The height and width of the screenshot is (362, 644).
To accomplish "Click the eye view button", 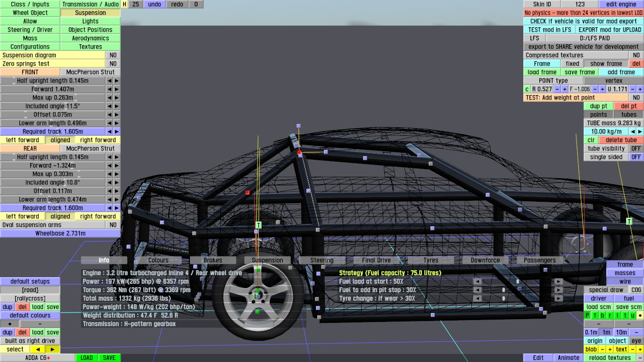I will point(636,341).
